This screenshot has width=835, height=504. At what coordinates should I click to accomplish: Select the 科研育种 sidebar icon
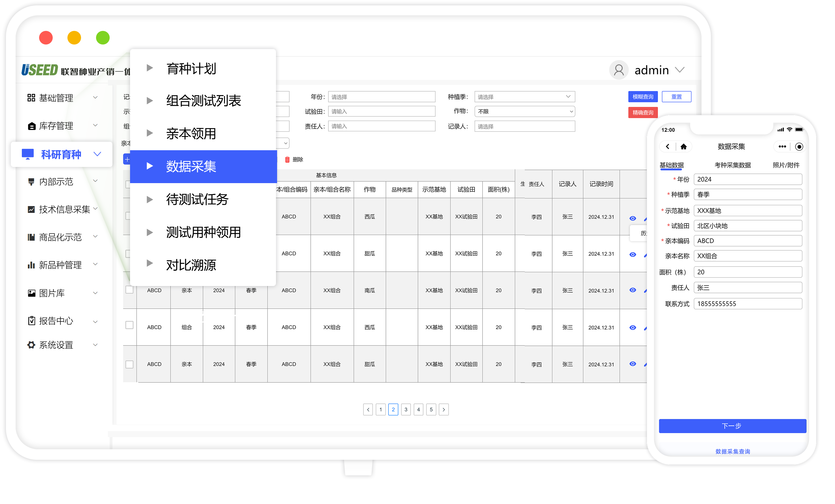click(28, 154)
